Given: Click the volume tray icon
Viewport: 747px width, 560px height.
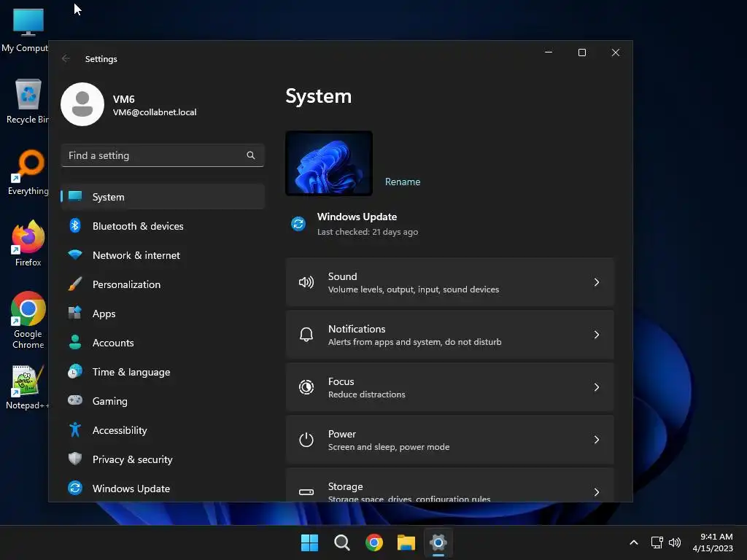Looking at the screenshot, I should tap(675, 542).
